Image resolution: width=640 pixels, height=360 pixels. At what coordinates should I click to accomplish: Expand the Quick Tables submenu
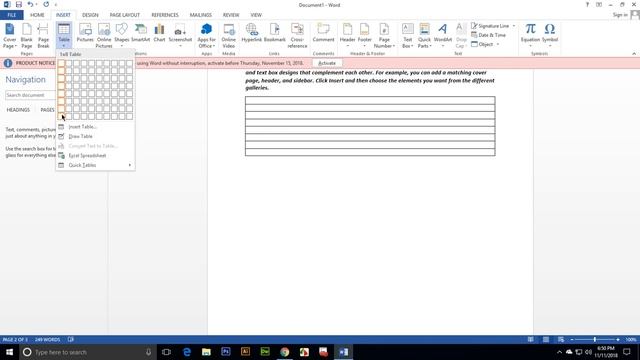click(96, 165)
